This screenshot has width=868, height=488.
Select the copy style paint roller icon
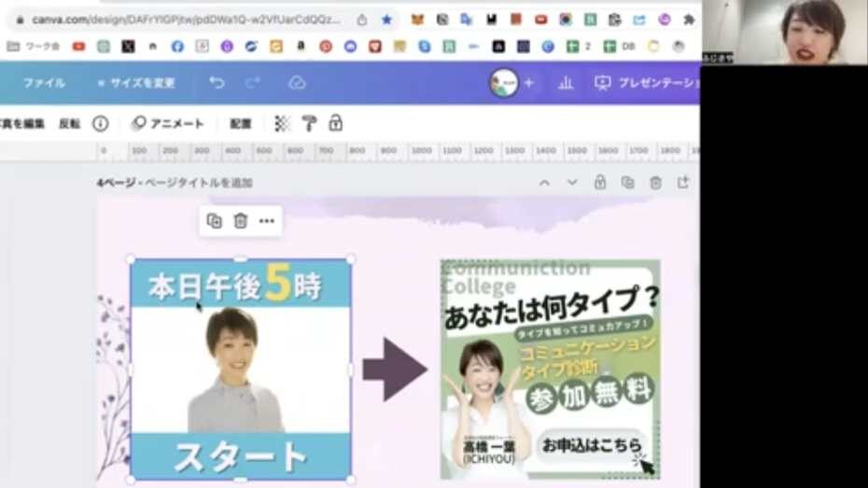[309, 123]
